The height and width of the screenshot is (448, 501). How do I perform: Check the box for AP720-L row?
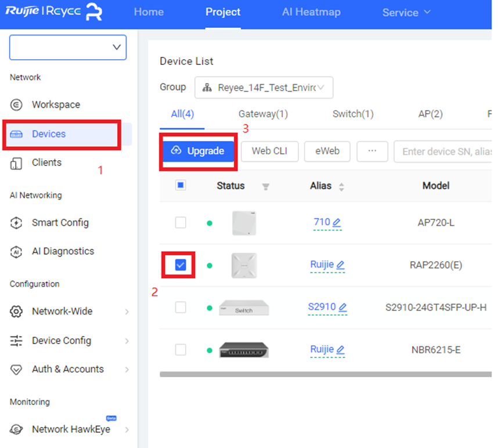click(181, 223)
